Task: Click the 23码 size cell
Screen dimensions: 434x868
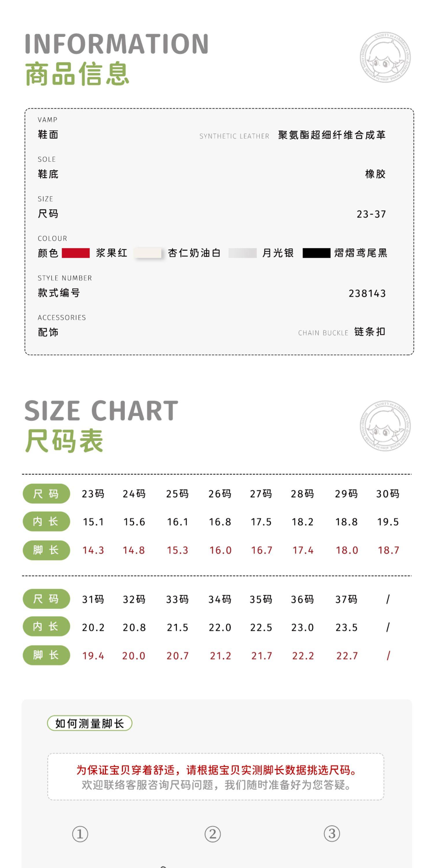Action: (93, 494)
